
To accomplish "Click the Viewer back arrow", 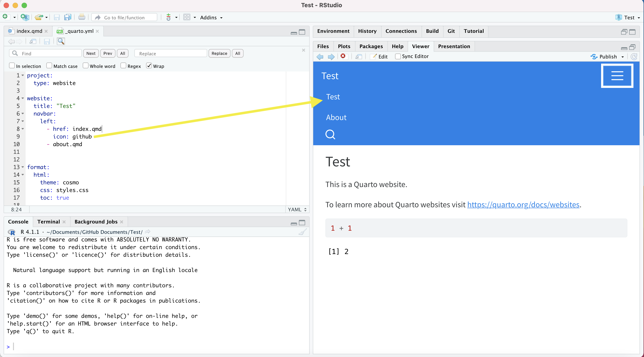I will [x=320, y=56].
